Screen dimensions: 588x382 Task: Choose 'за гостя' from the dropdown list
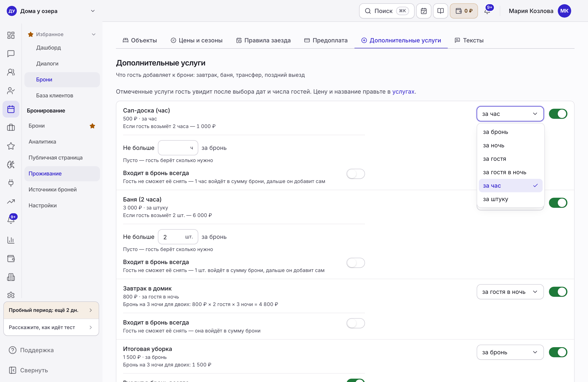(511, 159)
